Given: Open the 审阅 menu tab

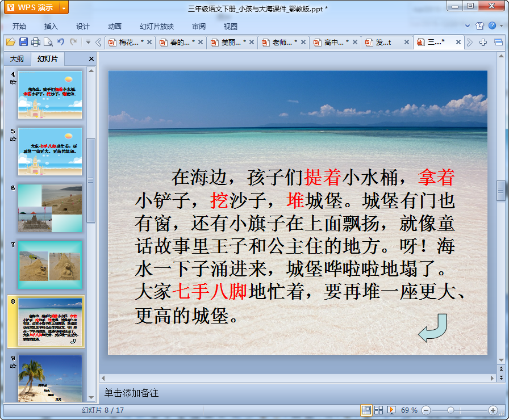Looking at the screenshot, I should point(199,26).
